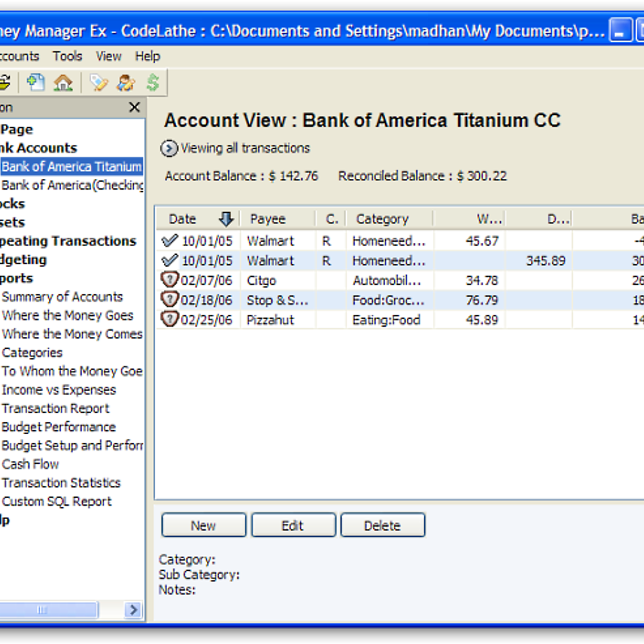Click reconciled checkmark on Walmart 45.67 row
The width and height of the screenshot is (644, 644).
(169, 240)
